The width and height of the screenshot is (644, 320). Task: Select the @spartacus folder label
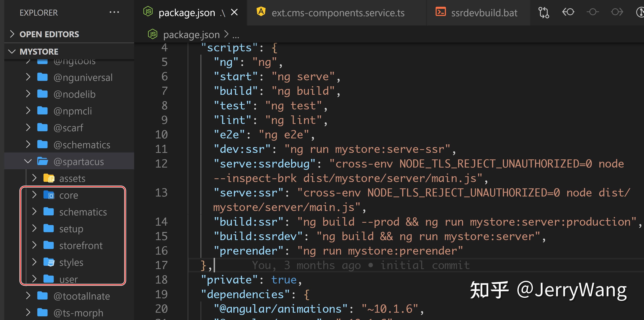click(79, 162)
